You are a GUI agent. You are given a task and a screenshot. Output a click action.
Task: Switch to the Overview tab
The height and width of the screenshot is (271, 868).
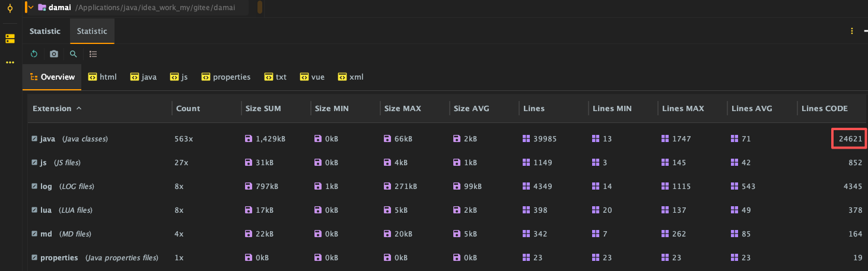[x=52, y=77]
